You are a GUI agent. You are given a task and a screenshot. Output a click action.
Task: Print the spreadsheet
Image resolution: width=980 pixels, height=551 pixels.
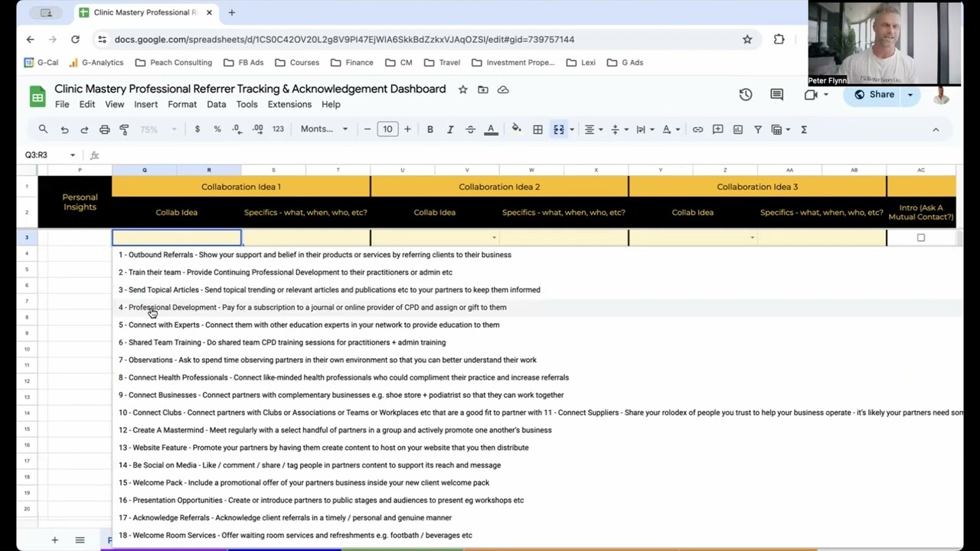click(105, 129)
